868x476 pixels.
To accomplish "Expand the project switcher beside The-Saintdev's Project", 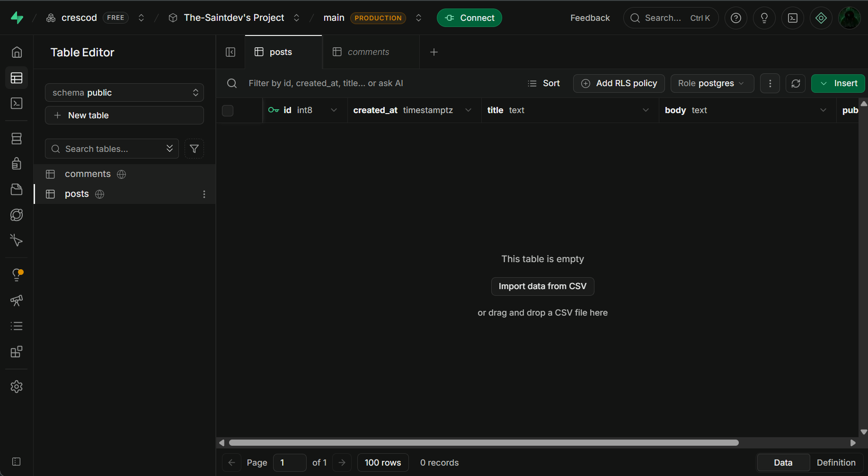I will (x=297, y=18).
